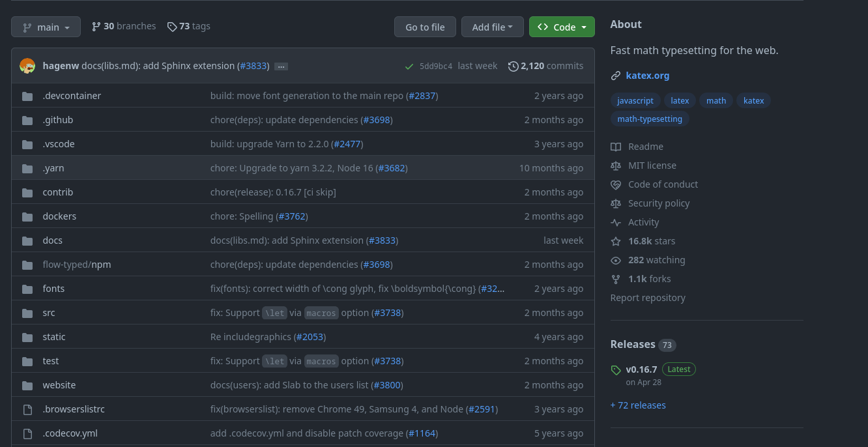Jump to Readme section
Screen dimensions: 868x447
tap(637, 147)
